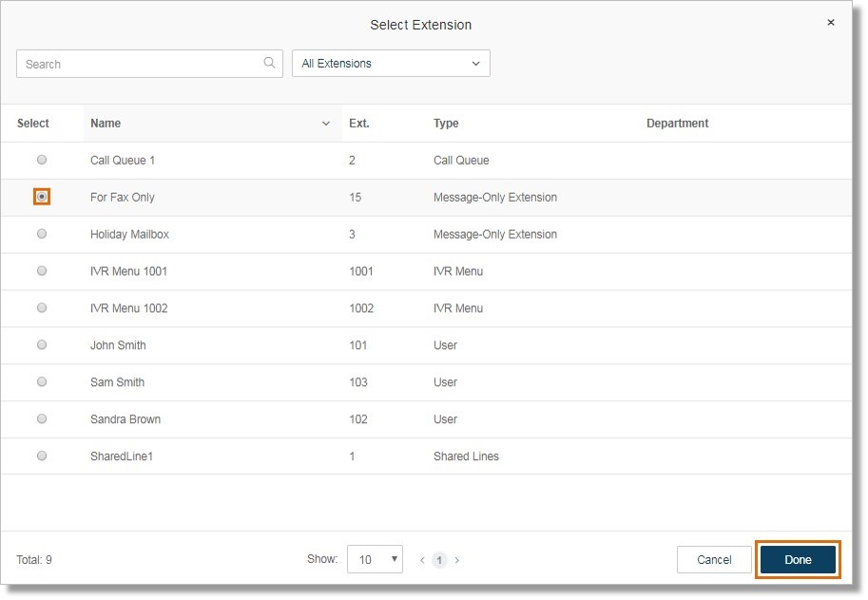This screenshot has width=868, height=600.
Task: Click the Holiday Mailbox name
Action: (129, 235)
